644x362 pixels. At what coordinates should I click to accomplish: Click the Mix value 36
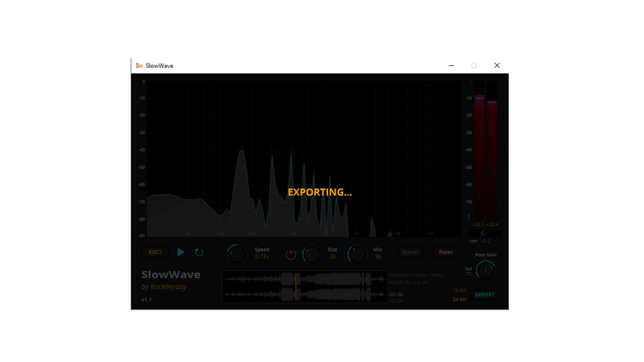tap(377, 256)
